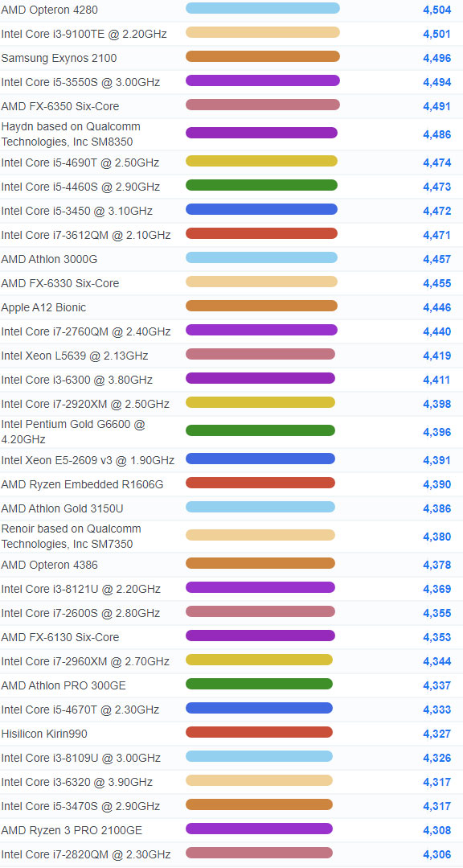The width and height of the screenshot is (463, 868).
Task: Click Intel Xeon E5-2609 v3 name
Action: 88,461
